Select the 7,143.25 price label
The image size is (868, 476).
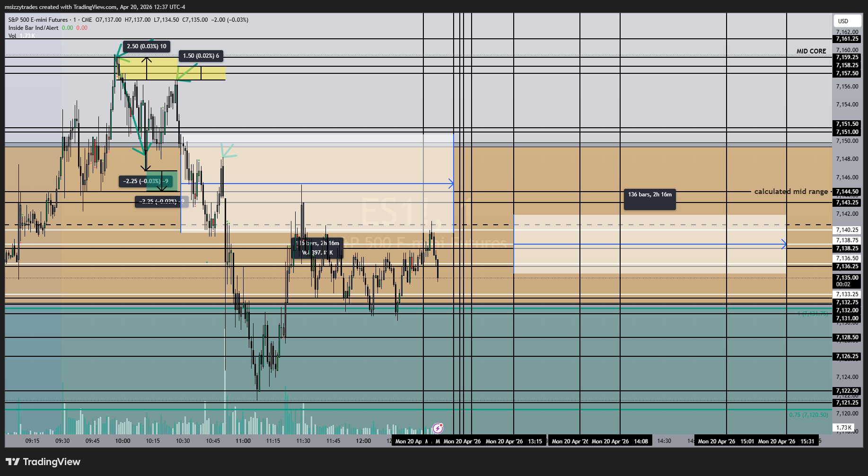[x=847, y=203]
